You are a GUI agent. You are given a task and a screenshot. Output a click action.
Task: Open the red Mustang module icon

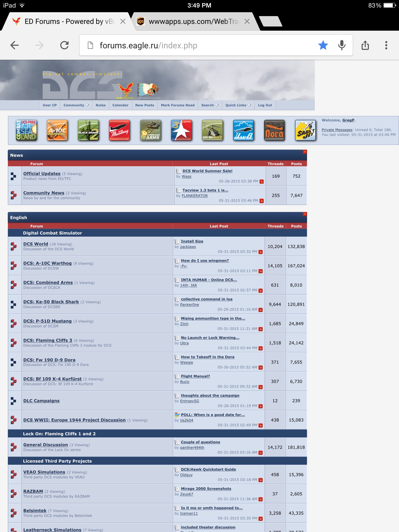pyautogui.click(x=119, y=130)
